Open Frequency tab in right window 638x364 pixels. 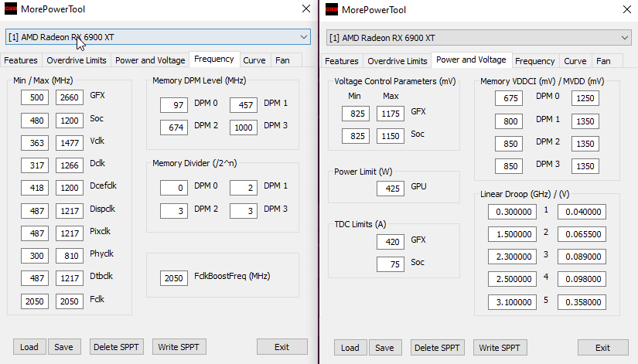point(534,61)
